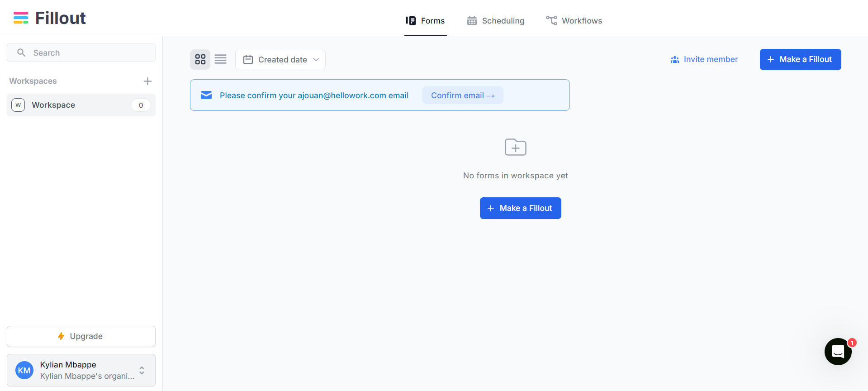Switch to list view layout
The image size is (868, 391).
coord(220,59)
